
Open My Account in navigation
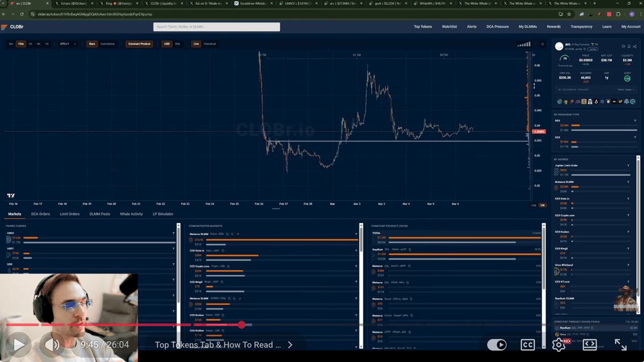(631, 26)
